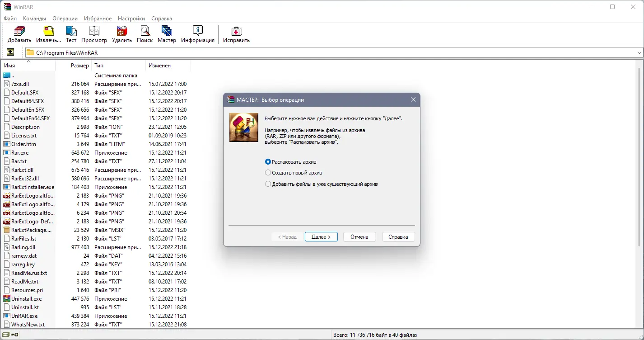The image size is (644, 340).
Task: Open the Настройки menu
Action: 131,19
